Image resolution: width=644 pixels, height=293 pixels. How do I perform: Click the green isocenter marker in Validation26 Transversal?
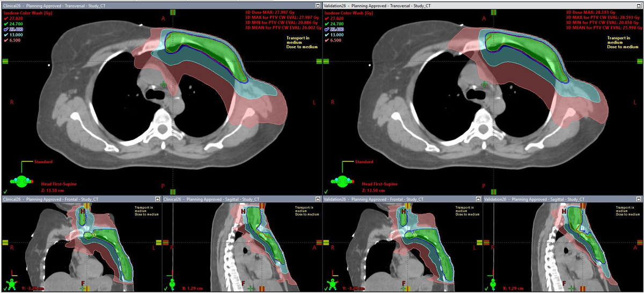coord(485,85)
